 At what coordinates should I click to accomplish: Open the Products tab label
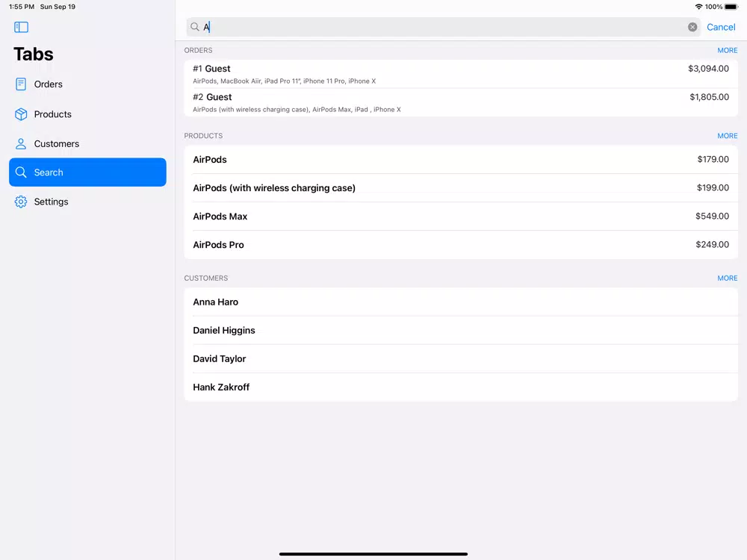point(53,114)
